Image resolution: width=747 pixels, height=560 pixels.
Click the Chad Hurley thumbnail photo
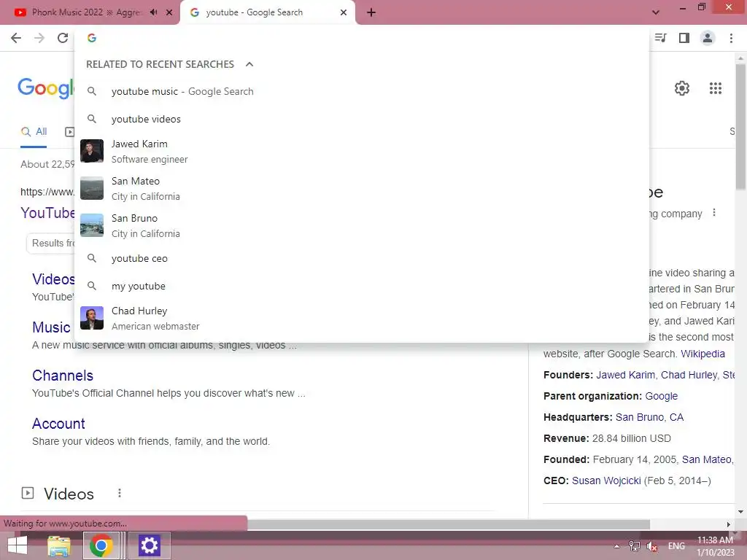pos(92,318)
